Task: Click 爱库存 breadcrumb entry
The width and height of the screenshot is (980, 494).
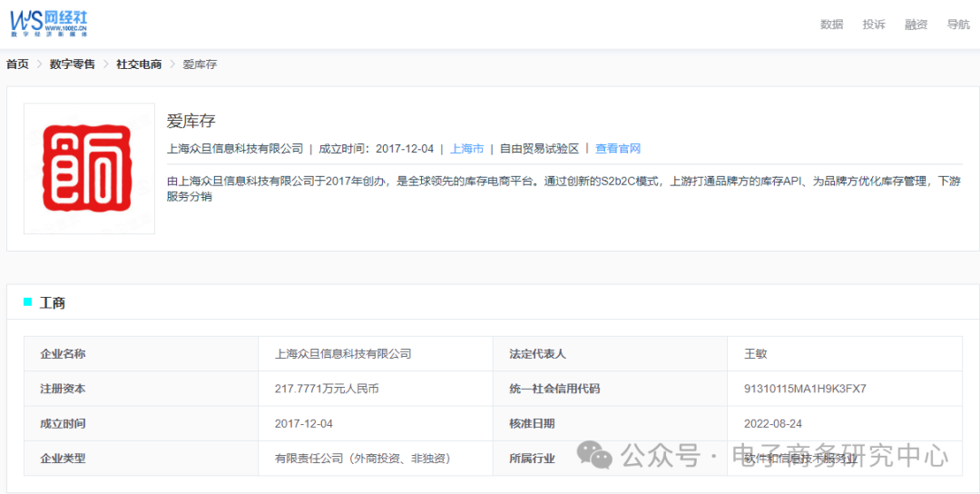Action: pyautogui.click(x=200, y=64)
